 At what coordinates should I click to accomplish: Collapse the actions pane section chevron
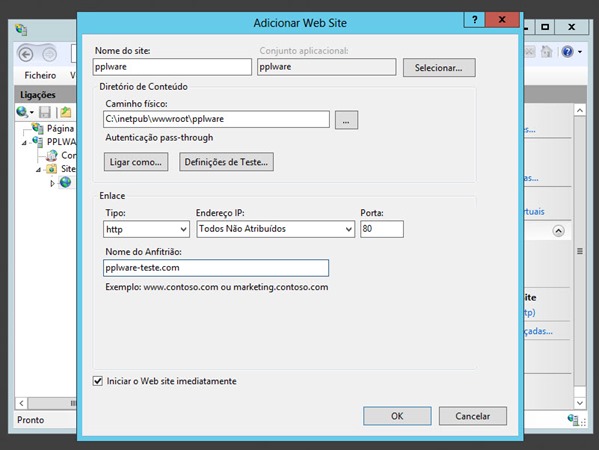(558, 231)
